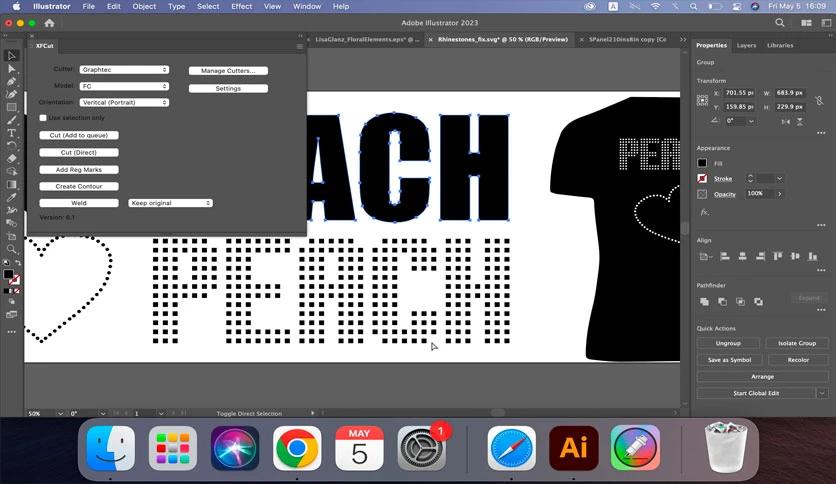Open the Window menu
Viewport: 836px width, 484px height.
[307, 6]
